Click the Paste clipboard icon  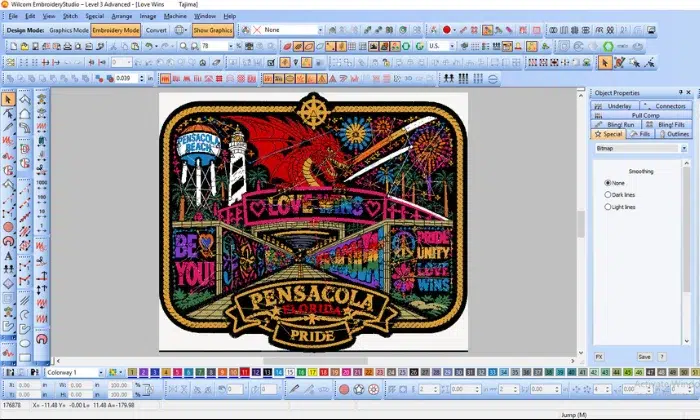[x=135, y=46]
